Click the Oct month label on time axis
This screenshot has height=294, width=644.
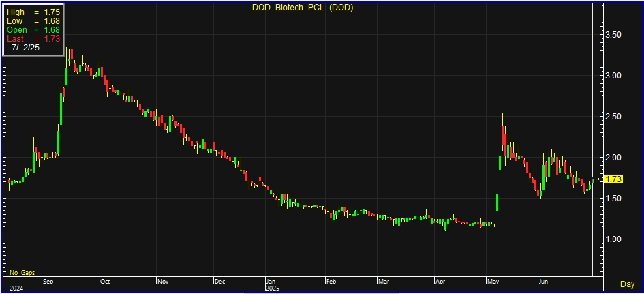(105, 282)
